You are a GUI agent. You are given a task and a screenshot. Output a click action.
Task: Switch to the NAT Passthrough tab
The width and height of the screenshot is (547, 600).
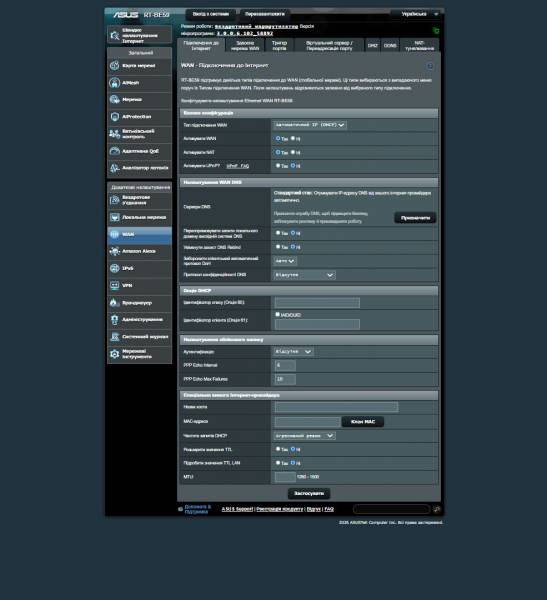pos(419,46)
